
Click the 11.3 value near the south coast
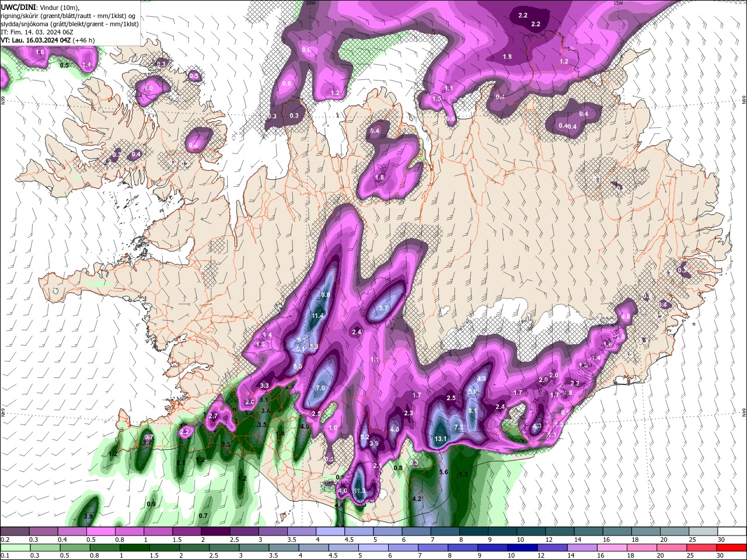(x=359, y=491)
